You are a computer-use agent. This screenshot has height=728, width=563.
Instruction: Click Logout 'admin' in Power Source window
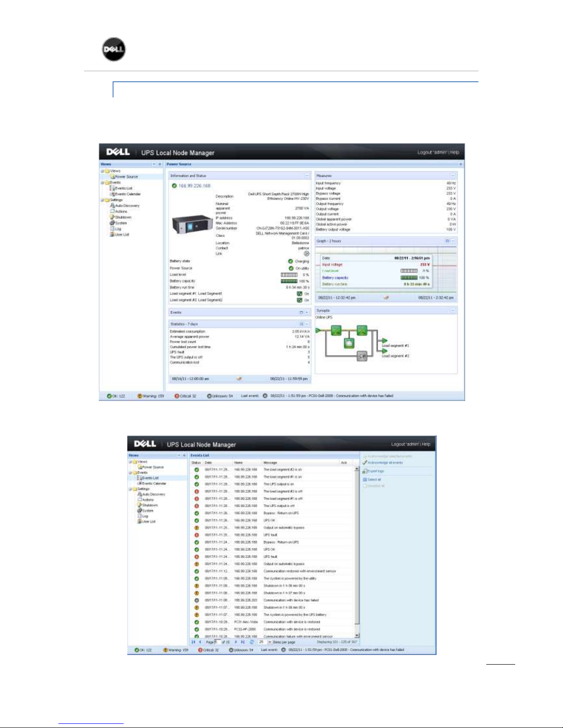coord(432,152)
